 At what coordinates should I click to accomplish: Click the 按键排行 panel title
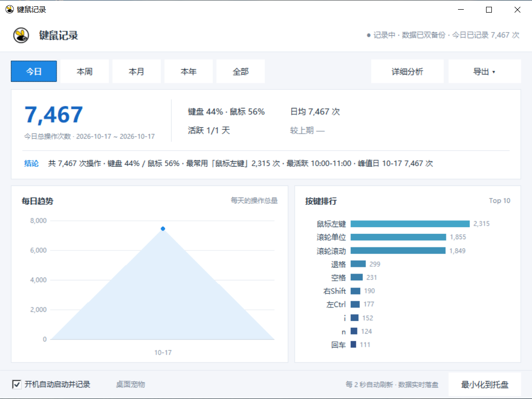(321, 201)
